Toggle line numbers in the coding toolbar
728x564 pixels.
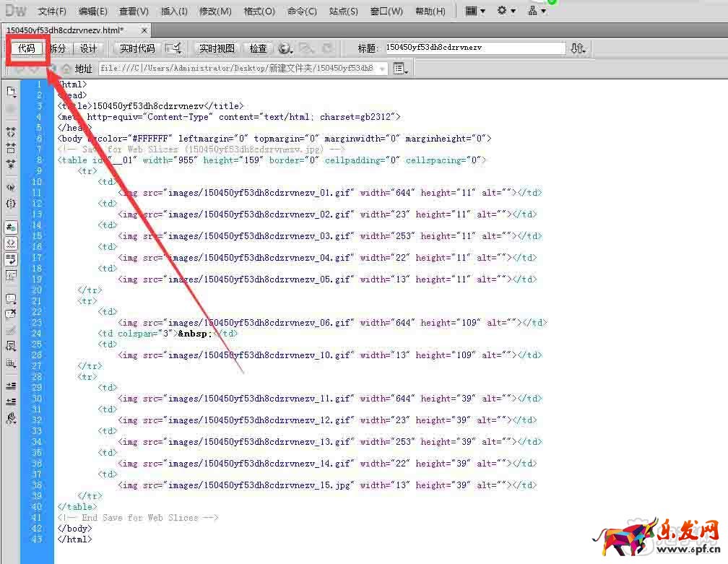point(11,227)
